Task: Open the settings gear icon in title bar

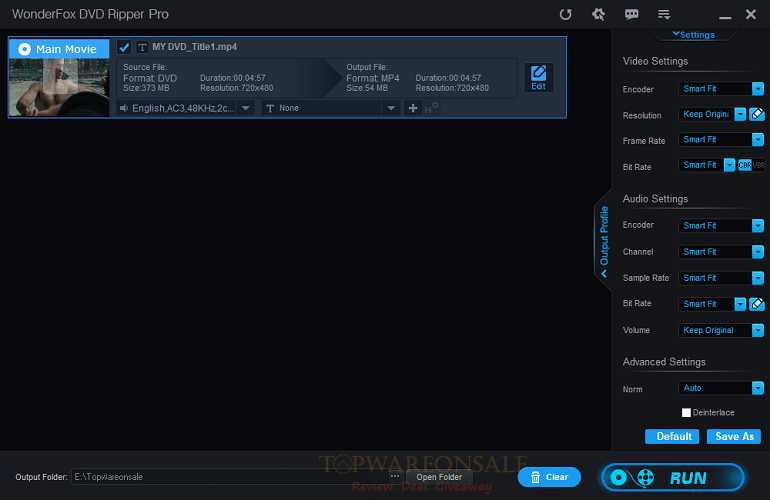Action: 598,14
